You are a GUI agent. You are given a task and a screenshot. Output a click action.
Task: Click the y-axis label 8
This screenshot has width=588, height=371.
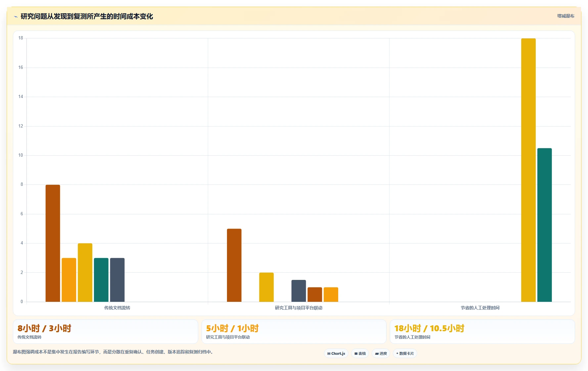(x=22, y=185)
